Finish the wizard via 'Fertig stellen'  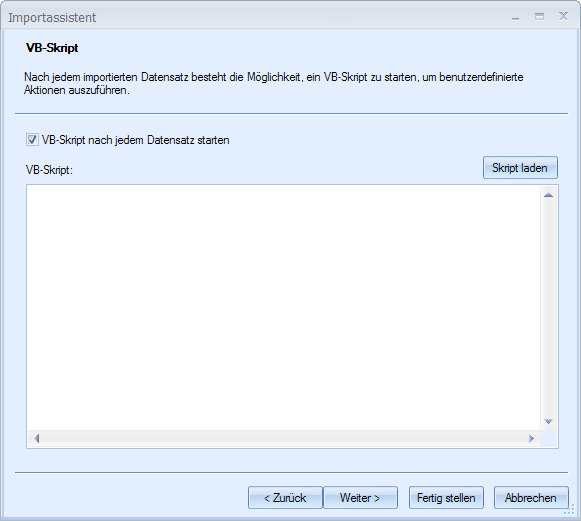click(x=446, y=498)
